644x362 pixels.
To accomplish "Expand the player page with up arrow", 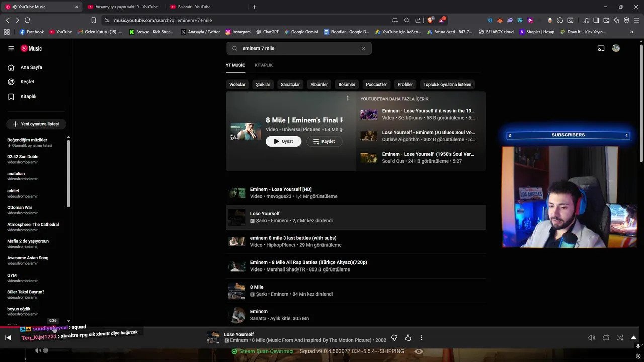I will click(x=634, y=338).
